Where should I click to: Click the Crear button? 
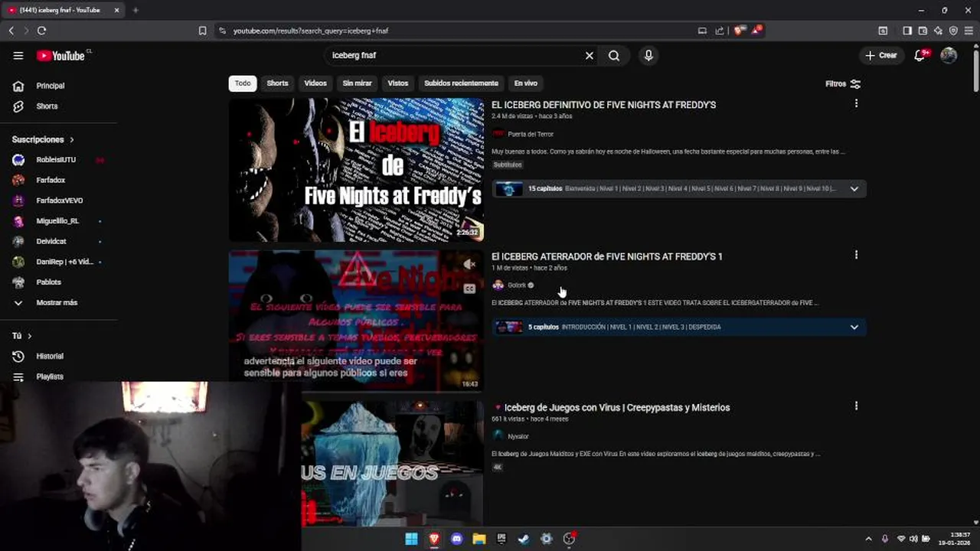[x=881, y=55]
